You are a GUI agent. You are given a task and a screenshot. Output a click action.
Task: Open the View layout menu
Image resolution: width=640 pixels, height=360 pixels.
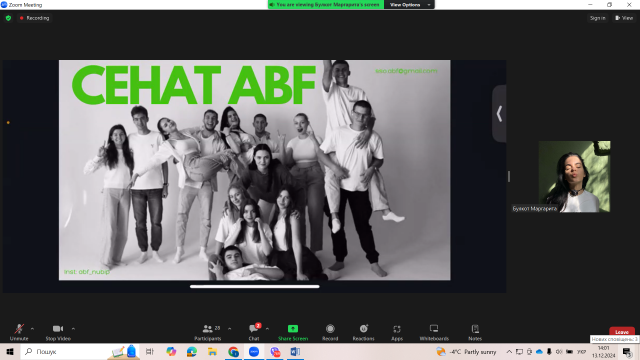tap(624, 18)
